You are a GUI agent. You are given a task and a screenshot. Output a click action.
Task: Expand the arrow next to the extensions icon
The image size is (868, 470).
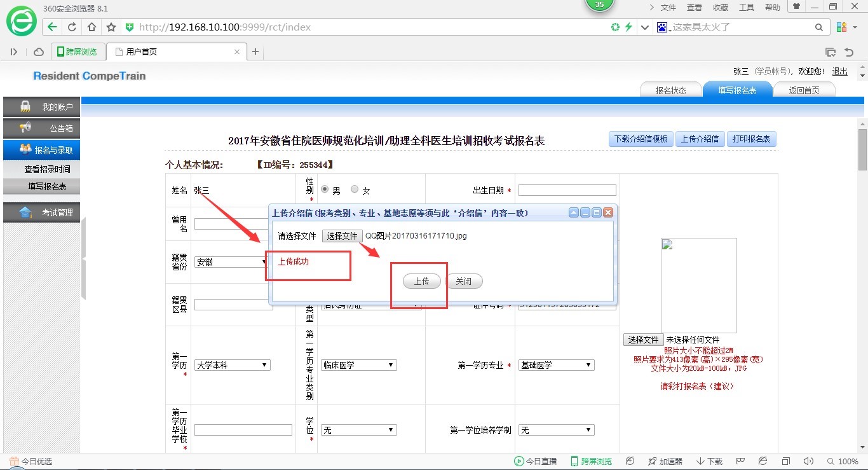[855, 27]
